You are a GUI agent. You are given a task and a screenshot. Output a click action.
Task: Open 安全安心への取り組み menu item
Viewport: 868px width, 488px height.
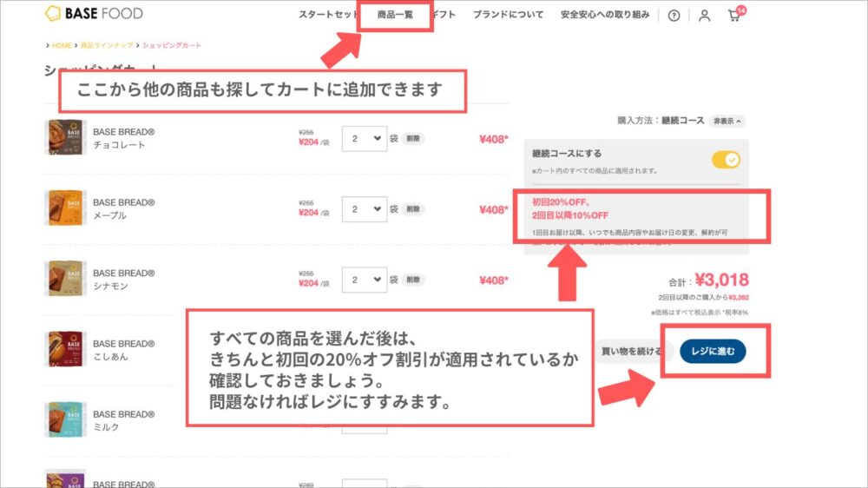point(605,15)
